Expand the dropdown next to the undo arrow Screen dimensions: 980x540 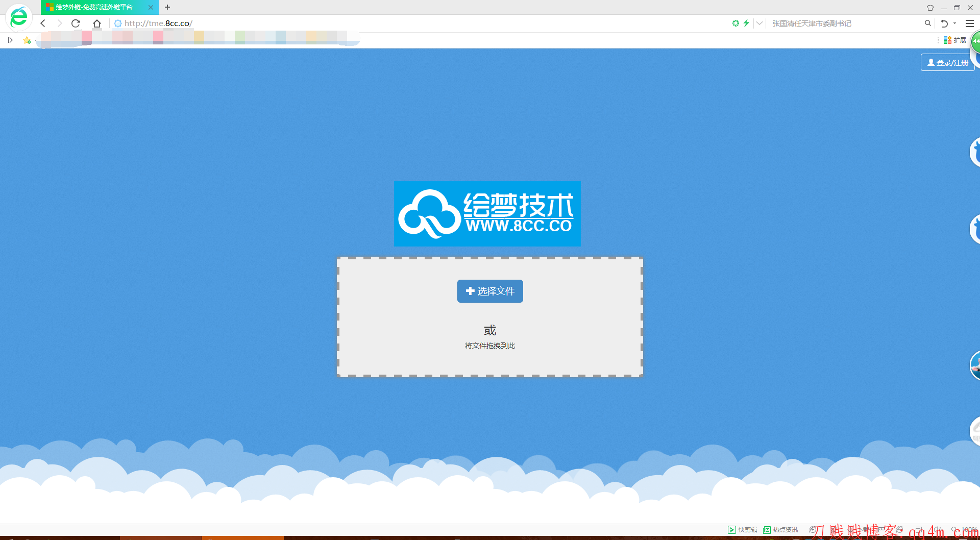point(955,23)
